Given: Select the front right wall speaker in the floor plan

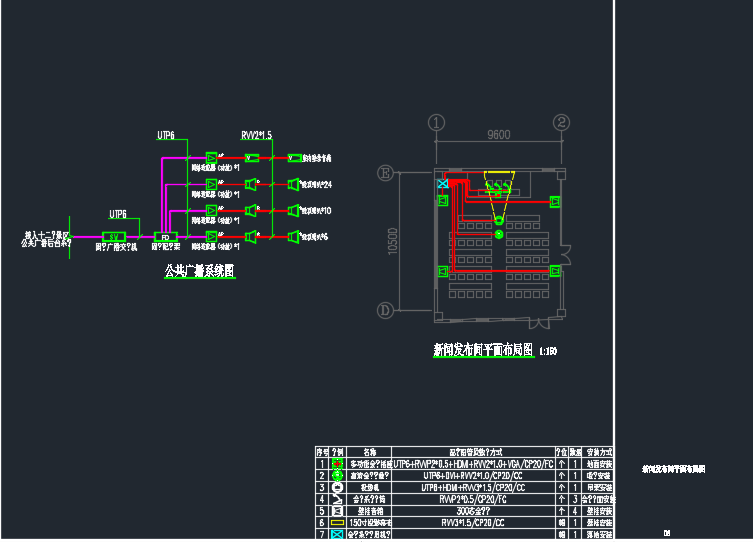Looking at the screenshot, I should [555, 201].
